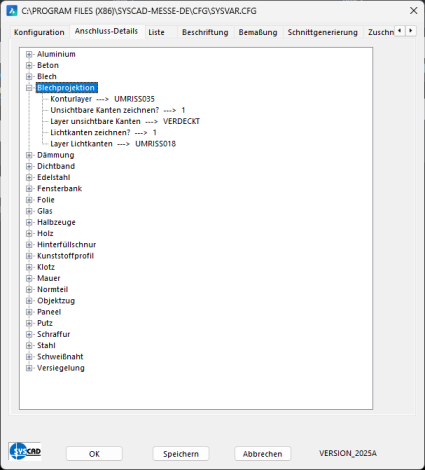Select the Konturlayer UMRISS035 entry

tap(103, 99)
